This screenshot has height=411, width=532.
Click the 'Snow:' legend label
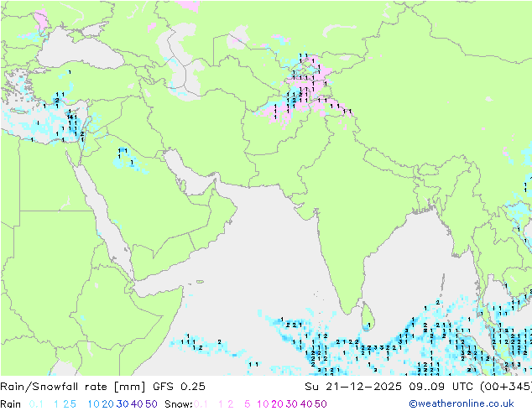[x=179, y=404]
